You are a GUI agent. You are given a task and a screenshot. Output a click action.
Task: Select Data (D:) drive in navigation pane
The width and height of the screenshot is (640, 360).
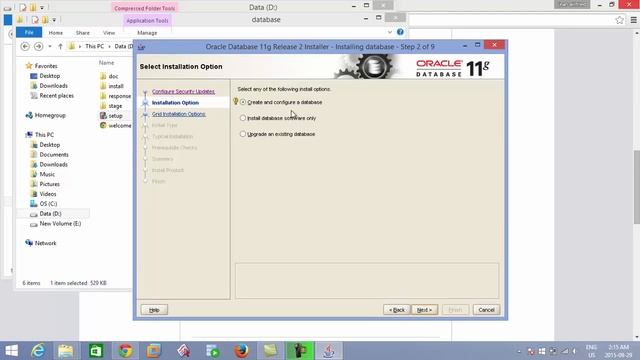[x=50, y=213]
